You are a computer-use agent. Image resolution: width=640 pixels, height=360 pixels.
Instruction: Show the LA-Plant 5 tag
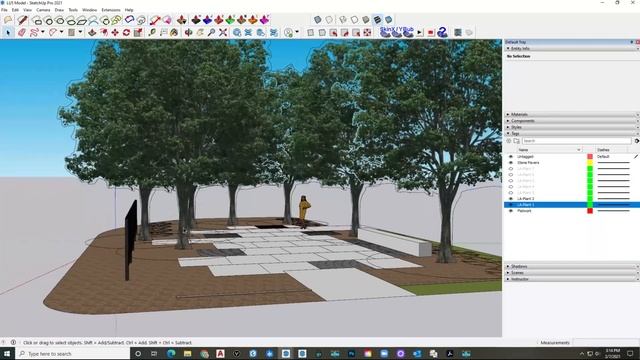[511, 181]
